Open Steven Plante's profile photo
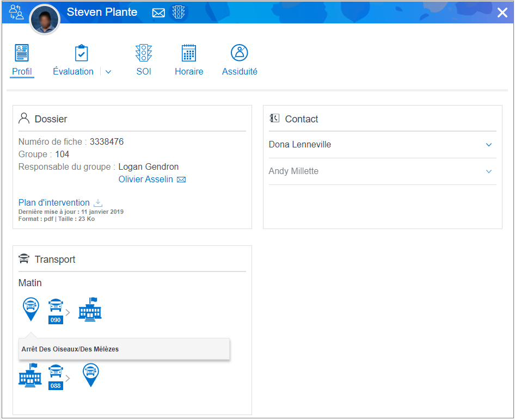 click(44, 20)
